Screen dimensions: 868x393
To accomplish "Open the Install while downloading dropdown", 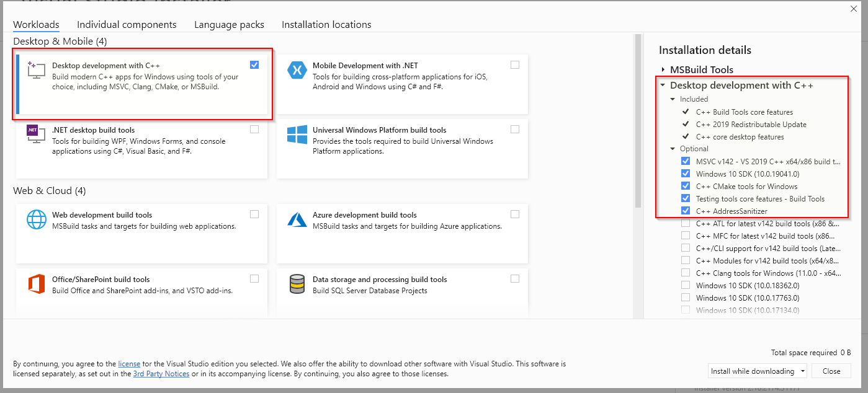I will point(758,371).
